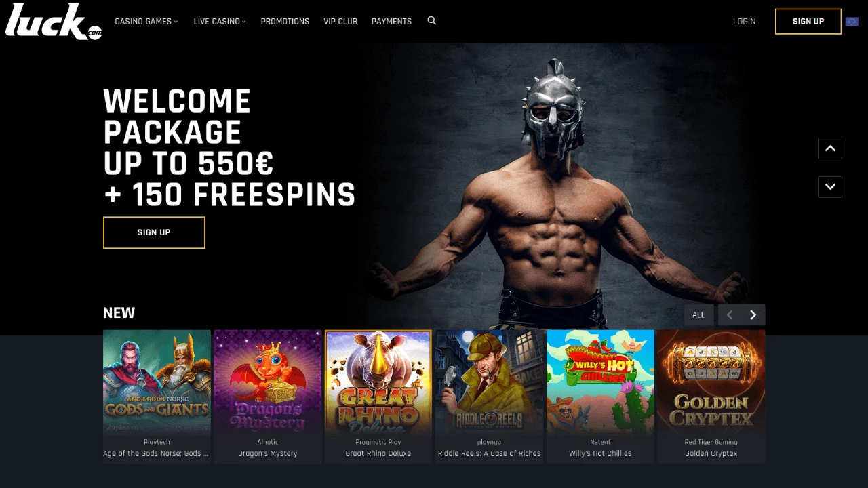Expand the Live Casino dropdown
This screenshot has height=488, width=868.
point(220,22)
